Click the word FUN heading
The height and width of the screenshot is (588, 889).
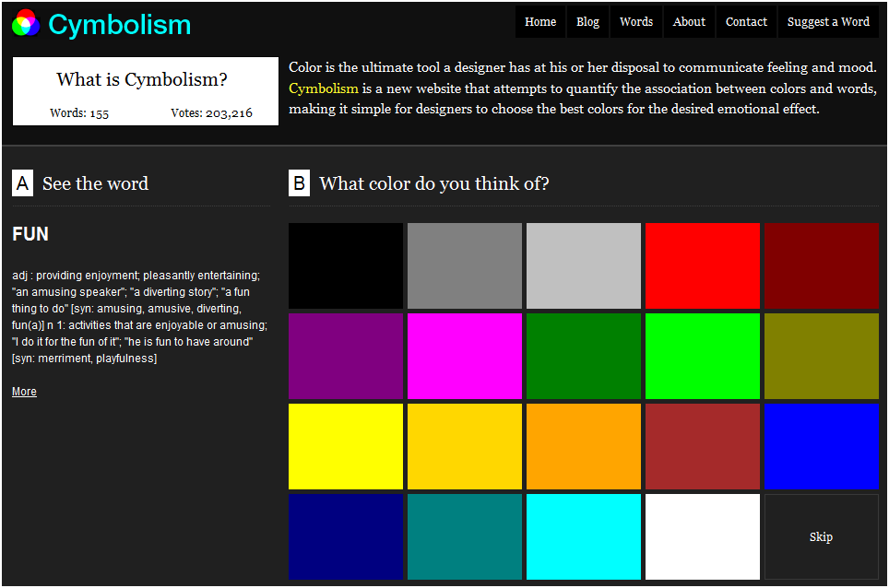tap(30, 234)
